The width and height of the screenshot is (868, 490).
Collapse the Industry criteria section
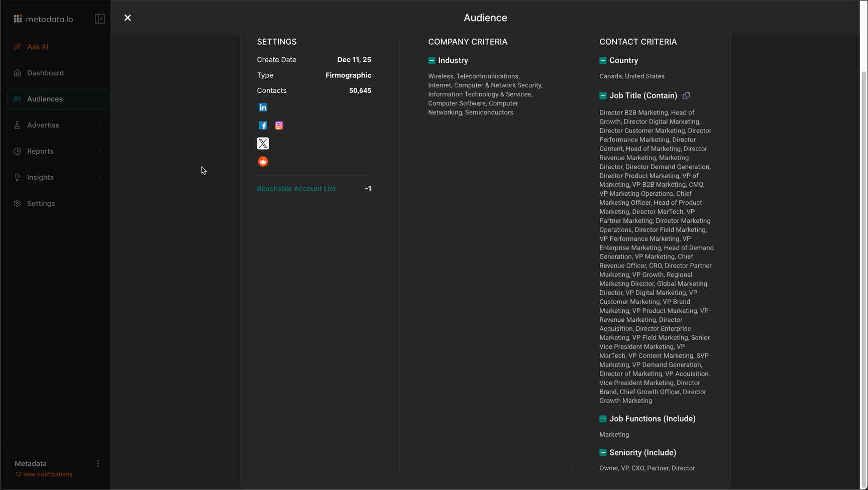431,61
